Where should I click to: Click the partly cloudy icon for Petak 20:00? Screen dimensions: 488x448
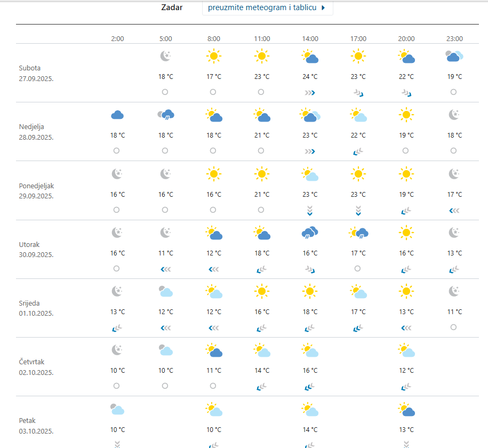pos(406,409)
